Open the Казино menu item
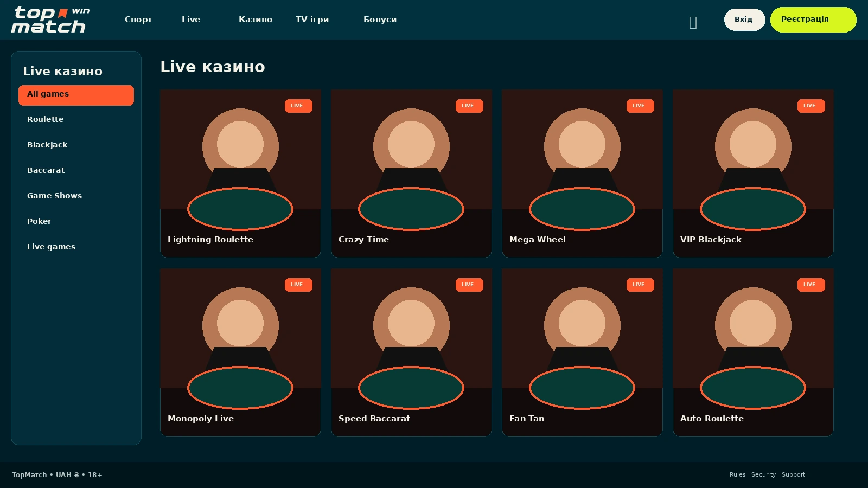Viewport: 868px width, 488px height. [x=256, y=20]
